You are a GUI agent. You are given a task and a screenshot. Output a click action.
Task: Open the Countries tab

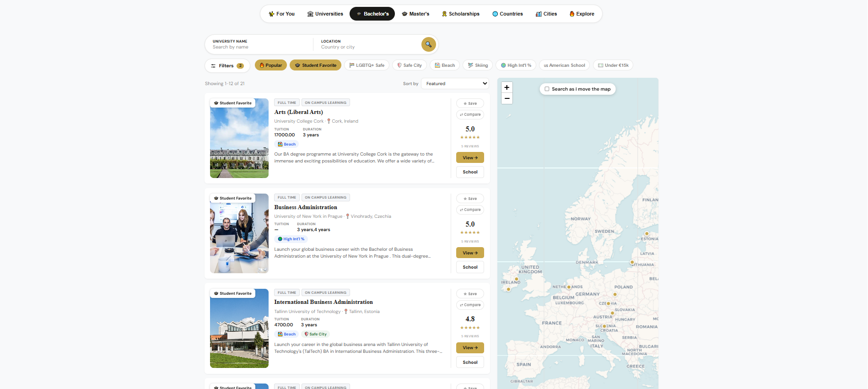click(507, 14)
